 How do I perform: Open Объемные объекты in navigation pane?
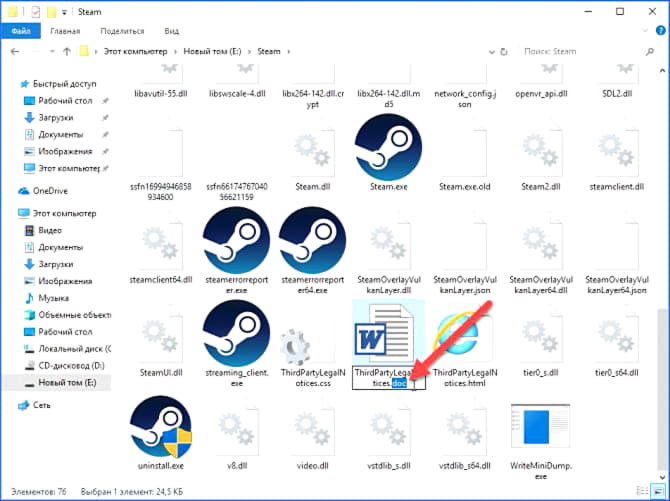point(74,315)
